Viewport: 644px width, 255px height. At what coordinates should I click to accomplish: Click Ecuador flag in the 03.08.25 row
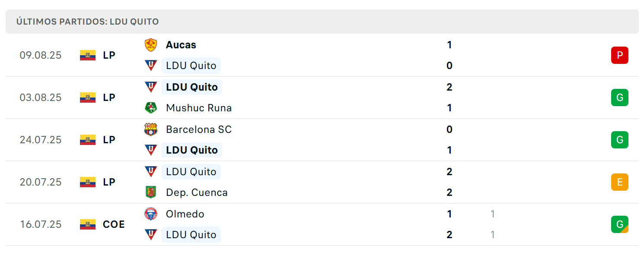click(88, 98)
